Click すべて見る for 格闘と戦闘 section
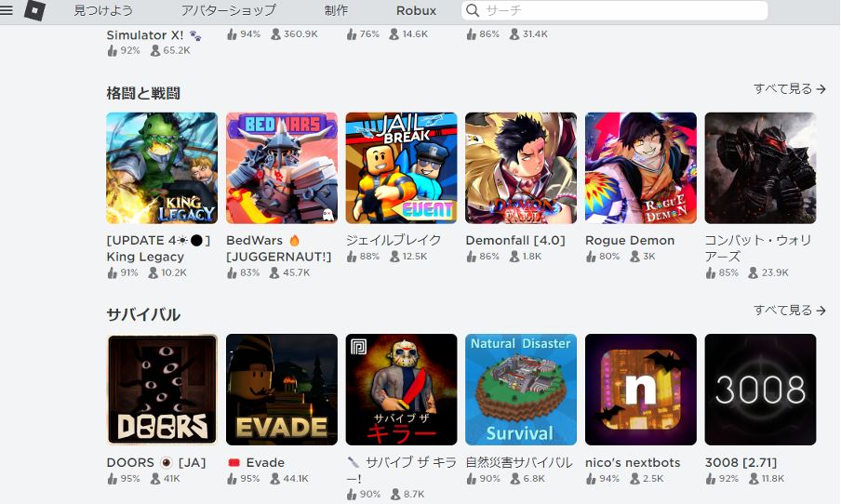Screen dimensions: 841x504 click(x=789, y=88)
